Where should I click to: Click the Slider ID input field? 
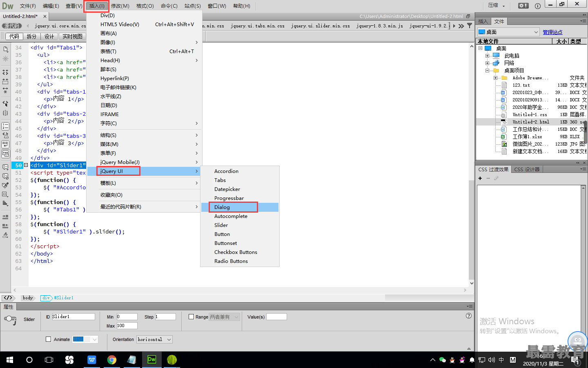click(x=73, y=317)
